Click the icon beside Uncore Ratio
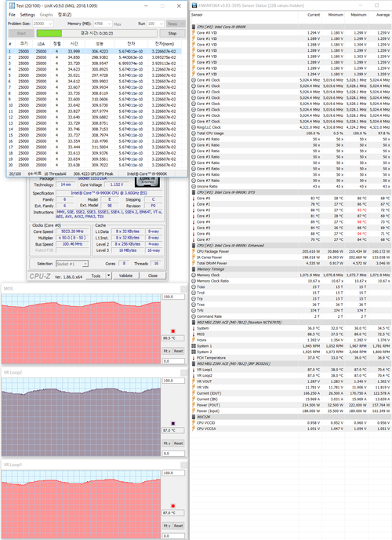The height and width of the screenshot is (540, 392). point(194,186)
